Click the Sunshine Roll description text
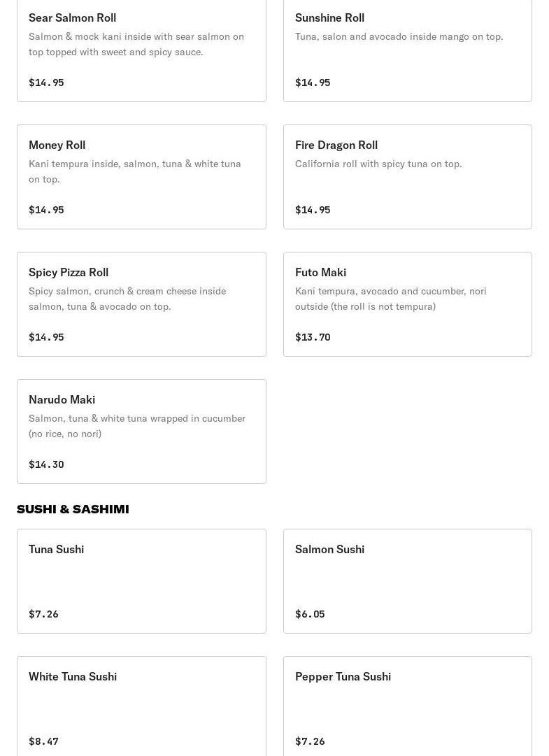 (399, 36)
